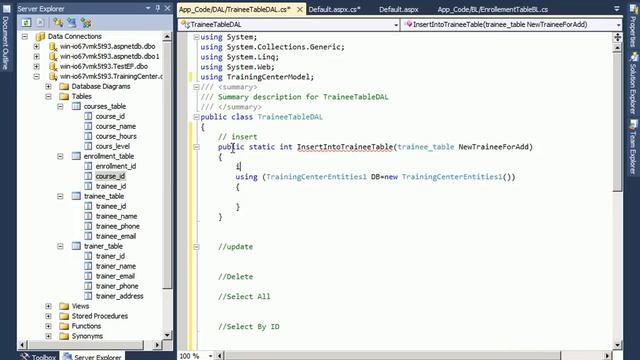Open the 100 % zoom dropdown

coord(210,356)
